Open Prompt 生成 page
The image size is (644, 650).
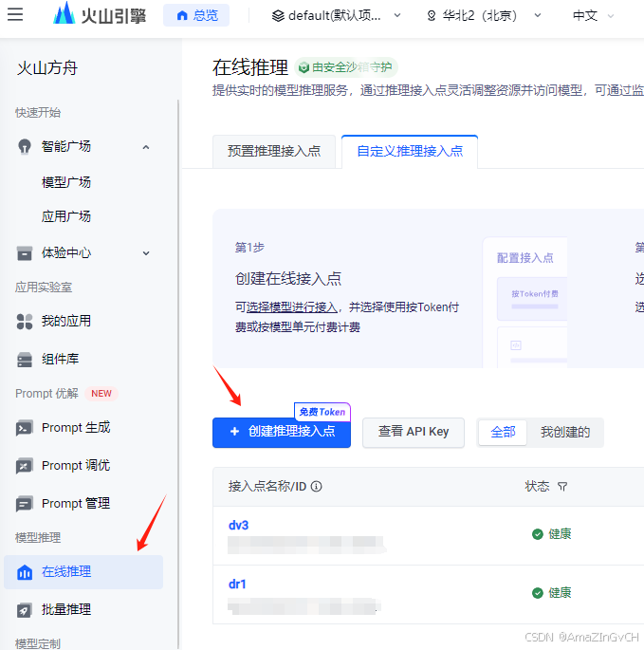(76, 427)
